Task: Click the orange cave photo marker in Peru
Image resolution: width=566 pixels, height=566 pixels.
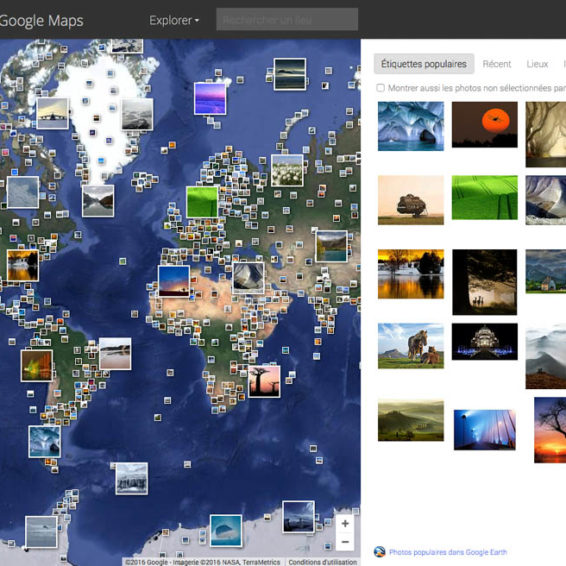Action: [x=37, y=366]
